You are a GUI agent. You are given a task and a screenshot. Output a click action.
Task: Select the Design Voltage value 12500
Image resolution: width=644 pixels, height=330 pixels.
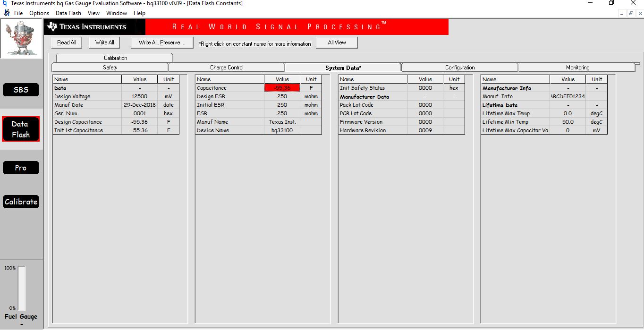pos(139,96)
